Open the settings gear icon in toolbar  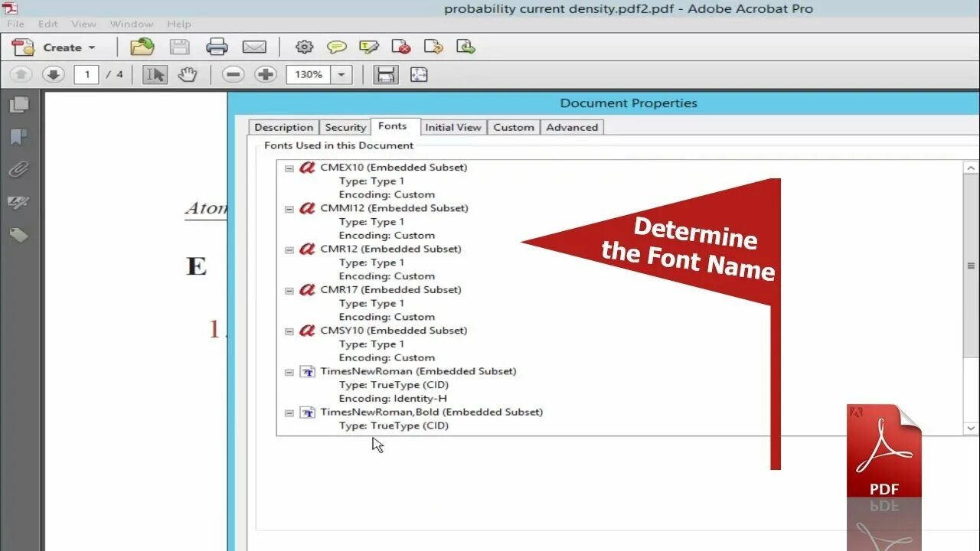(x=305, y=47)
